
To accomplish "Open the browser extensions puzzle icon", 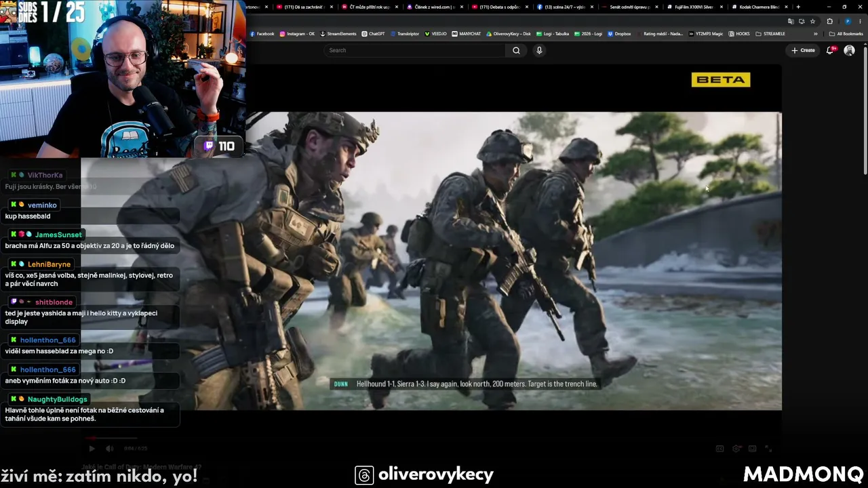I will point(829,21).
